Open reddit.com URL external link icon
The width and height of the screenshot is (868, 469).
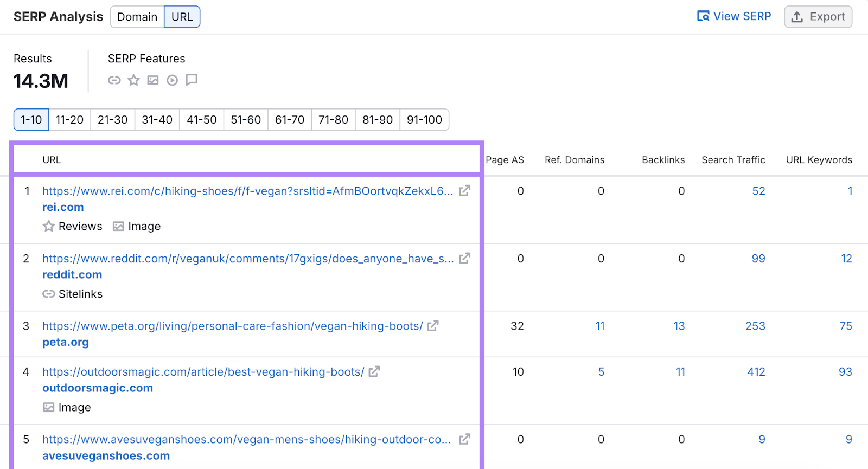click(x=464, y=259)
